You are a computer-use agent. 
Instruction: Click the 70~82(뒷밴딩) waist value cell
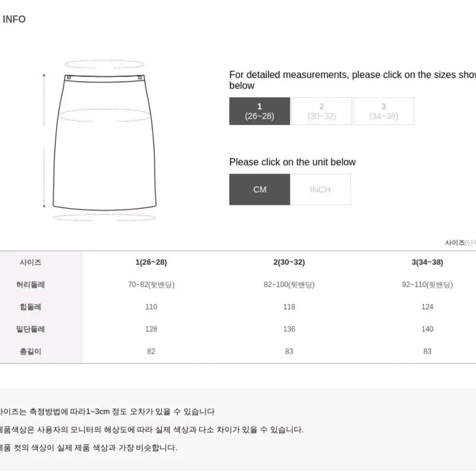click(151, 285)
